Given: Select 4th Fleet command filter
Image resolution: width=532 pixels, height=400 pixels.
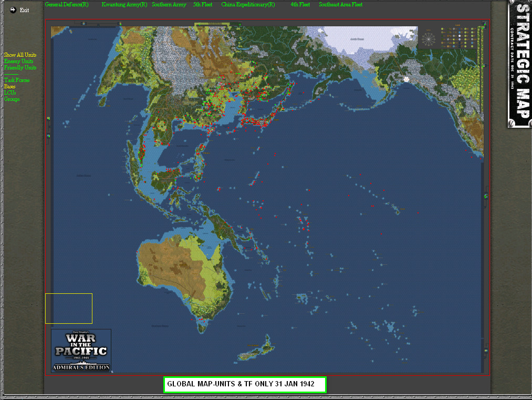Looking at the screenshot, I should tap(300, 4).
